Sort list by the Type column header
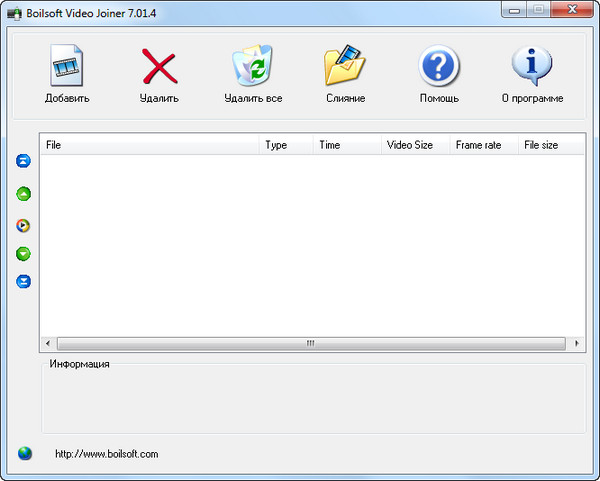This screenshot has width=600, height=481. (286, 145)
